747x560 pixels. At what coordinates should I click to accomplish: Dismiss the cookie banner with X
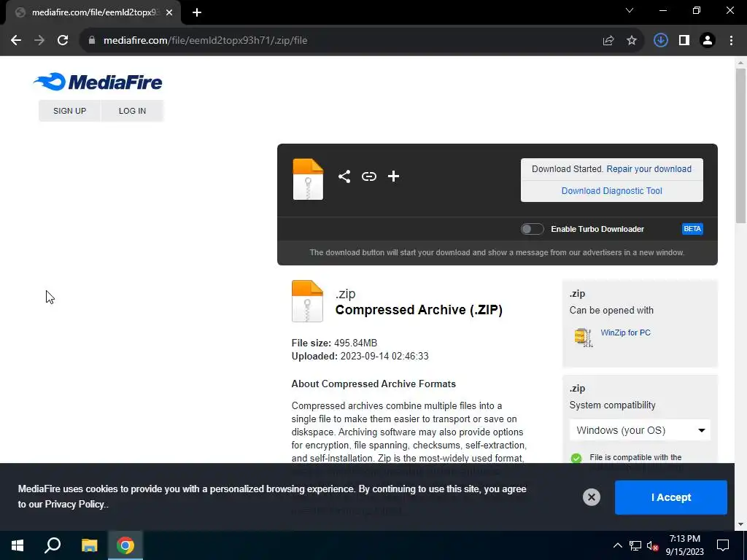coord(591,497)
